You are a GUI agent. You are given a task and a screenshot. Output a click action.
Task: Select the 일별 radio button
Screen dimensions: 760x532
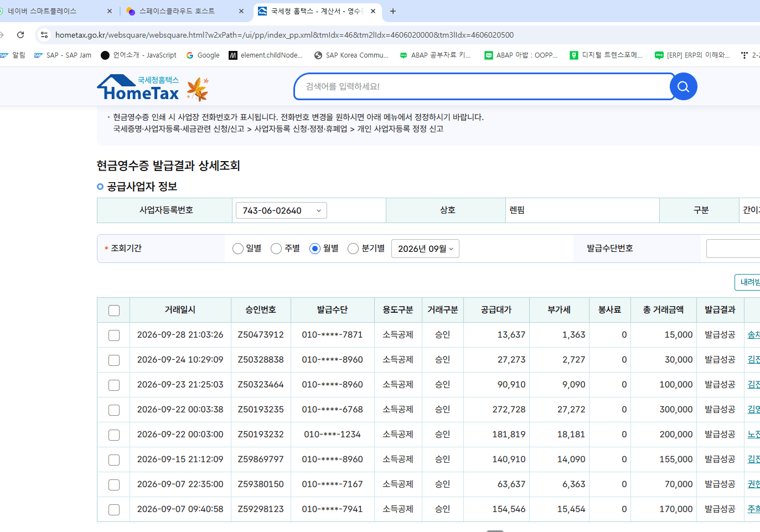[238, 249]
